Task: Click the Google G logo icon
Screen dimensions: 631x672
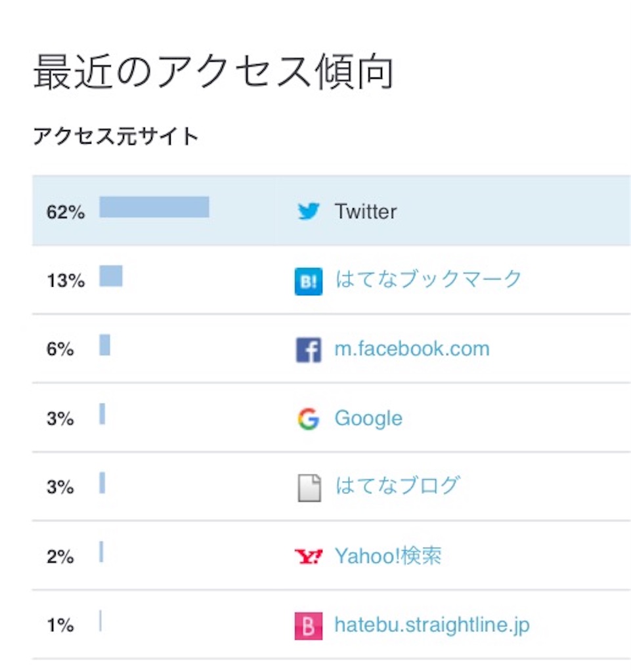Action: [309, 419]
